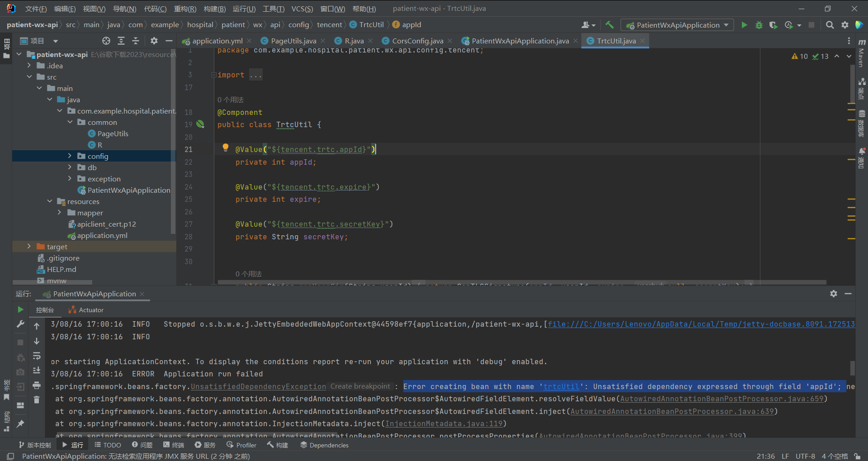Click TrtcUtil breadcrumb in navigation bar
Screen dimensions: 868x461
point(367,25)
